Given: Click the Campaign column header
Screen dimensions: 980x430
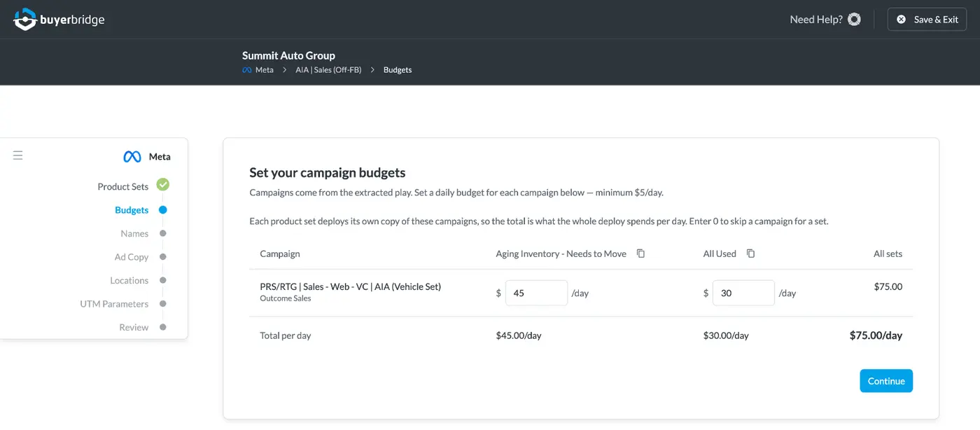Looking at the screenshot, I should click(280, 254).
